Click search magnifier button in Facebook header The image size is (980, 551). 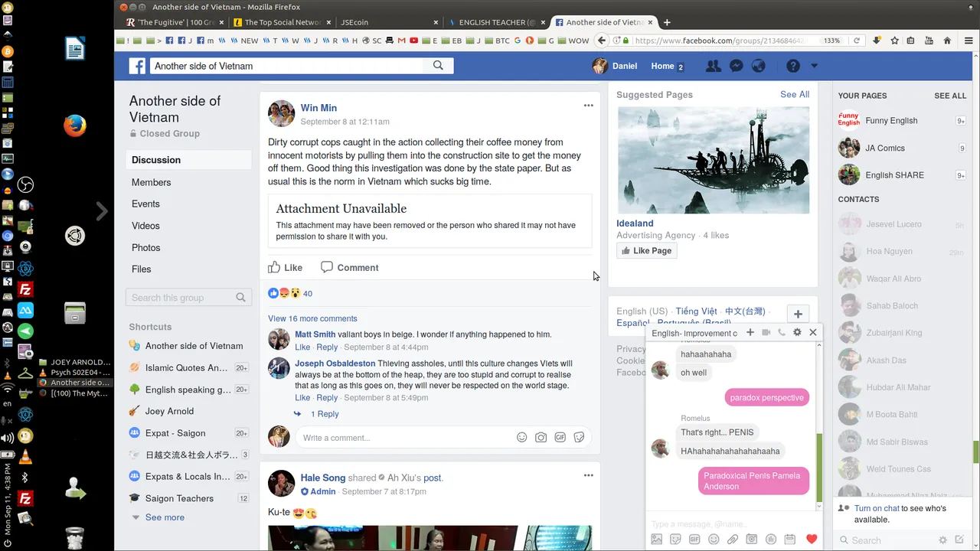438,66
